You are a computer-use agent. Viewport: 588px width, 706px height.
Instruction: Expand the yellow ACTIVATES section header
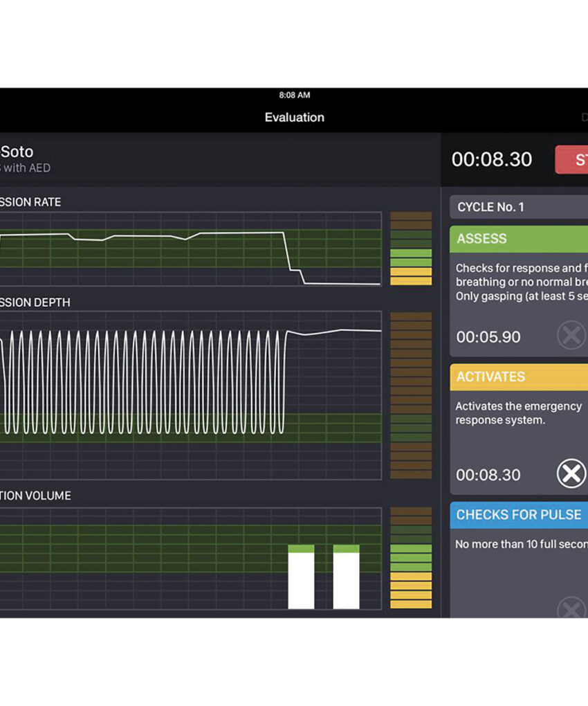519,377
